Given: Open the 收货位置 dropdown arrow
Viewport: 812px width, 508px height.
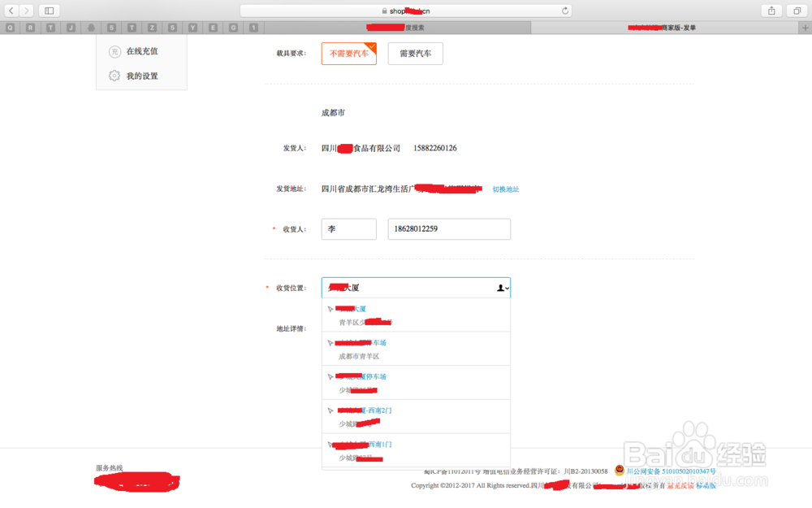Looking at the screenshot, I should (x=507, y=289).
